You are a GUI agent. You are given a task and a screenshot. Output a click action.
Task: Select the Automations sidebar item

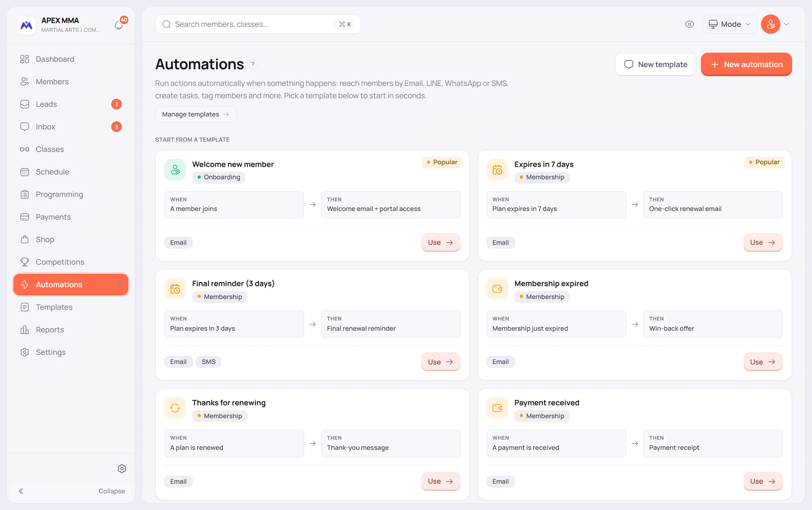71,285
